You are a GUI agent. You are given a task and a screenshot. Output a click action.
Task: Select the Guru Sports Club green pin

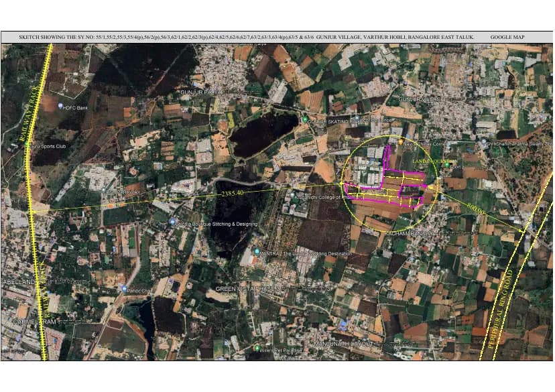click(x=27, y=144)
